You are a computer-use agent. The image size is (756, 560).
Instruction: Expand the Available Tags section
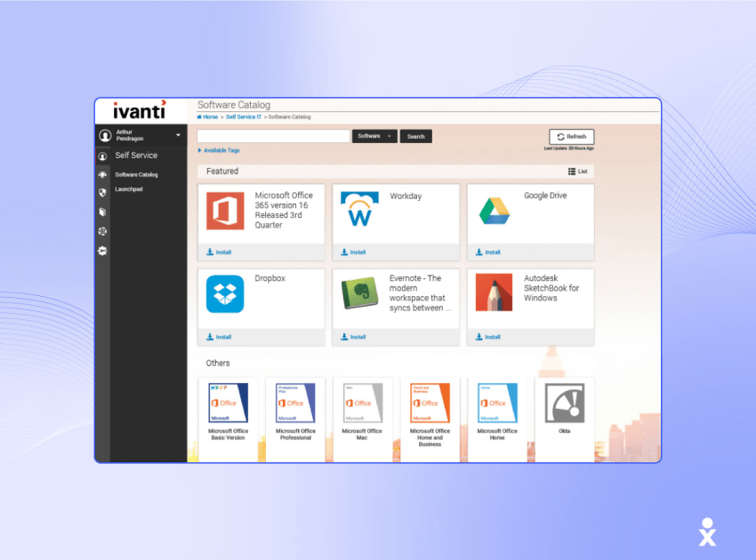tap(222, 150)
